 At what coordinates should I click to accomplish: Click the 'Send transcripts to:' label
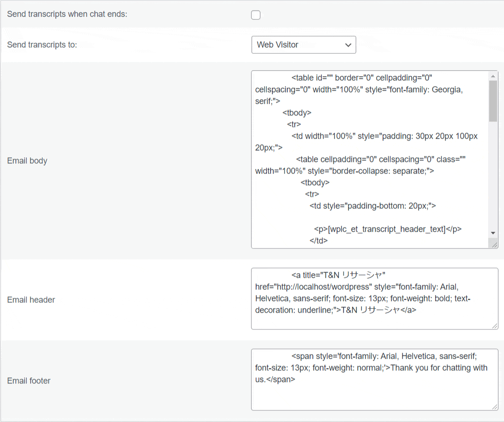click(42, 45)
